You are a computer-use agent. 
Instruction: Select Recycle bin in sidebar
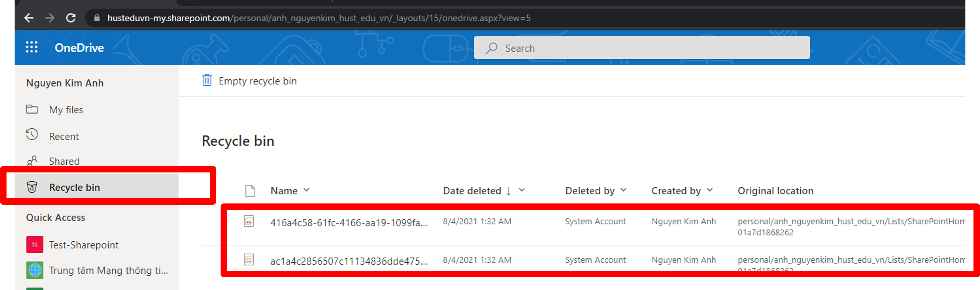pyautogui.click(x=74, y=187)
